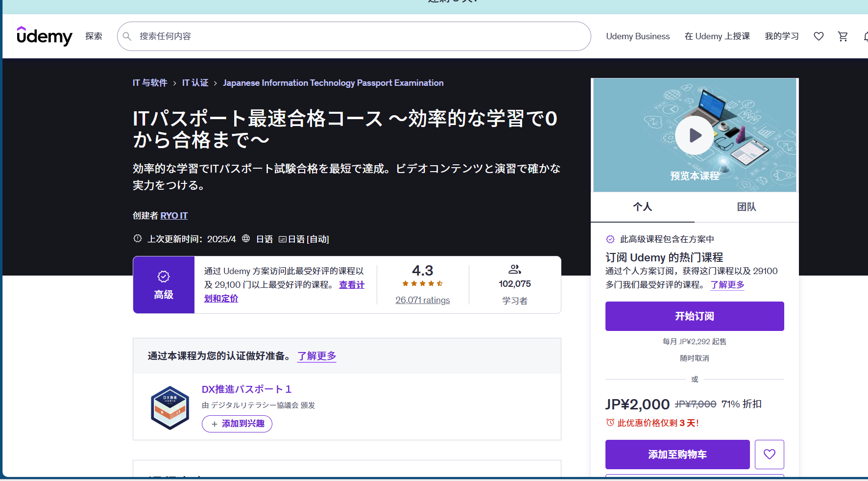Screen dimensions: 868x481
Task: Click 每月 JP¥2,292 起售 text
Action: [695, 342]
